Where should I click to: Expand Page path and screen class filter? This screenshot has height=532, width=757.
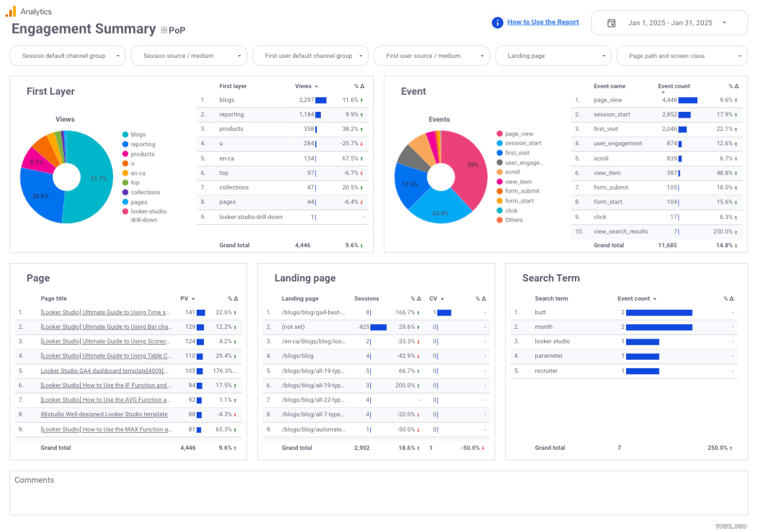(x=739, y=56)
